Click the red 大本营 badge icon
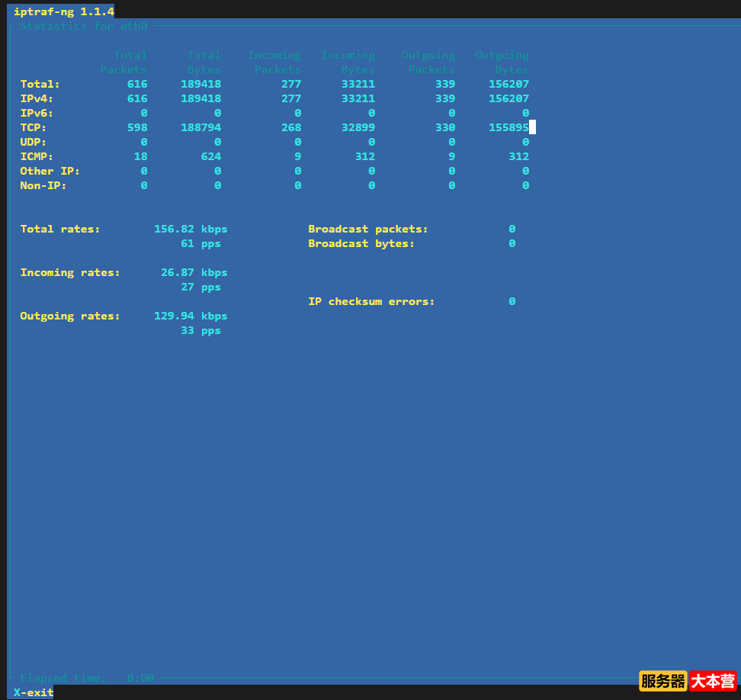Screen dimensions: 741x700 [x=713, y=681]
